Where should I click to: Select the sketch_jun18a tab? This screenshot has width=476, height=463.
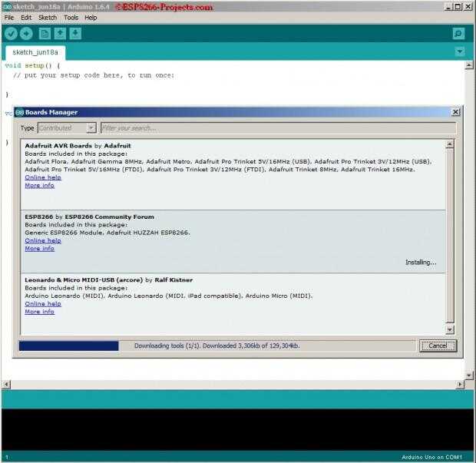(35, 52)
